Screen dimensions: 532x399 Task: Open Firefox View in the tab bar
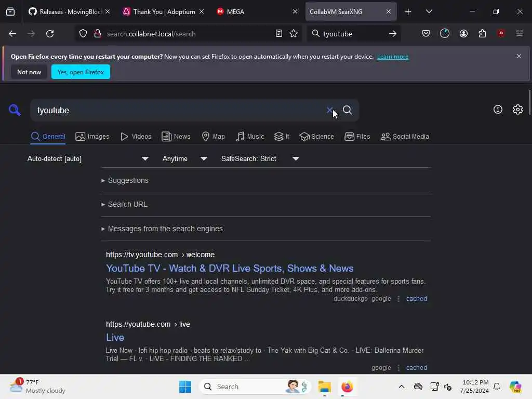(10, 11)
